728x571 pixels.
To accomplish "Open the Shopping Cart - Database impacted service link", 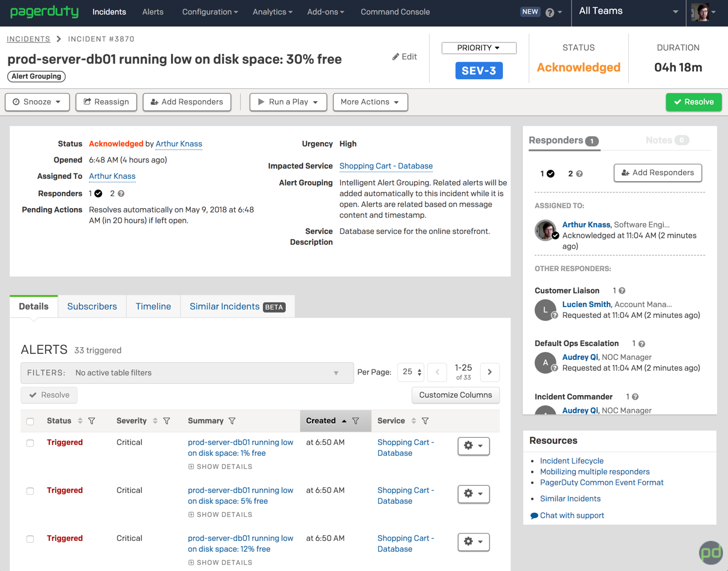I will point(386,166).
